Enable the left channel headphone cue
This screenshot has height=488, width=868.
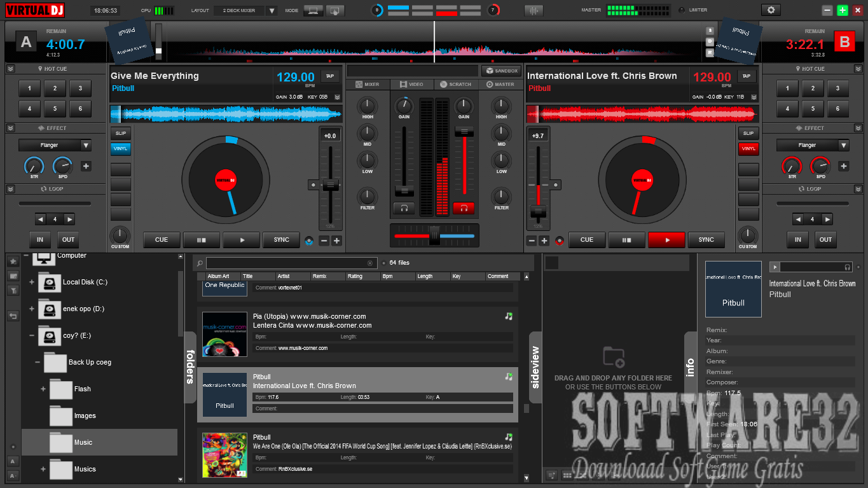pos(403,208)
